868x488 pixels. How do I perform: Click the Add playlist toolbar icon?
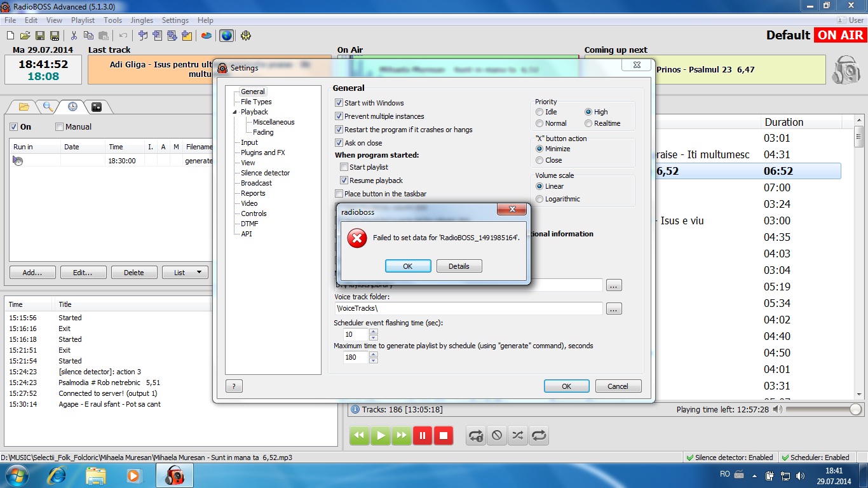(x=158, y=36)
